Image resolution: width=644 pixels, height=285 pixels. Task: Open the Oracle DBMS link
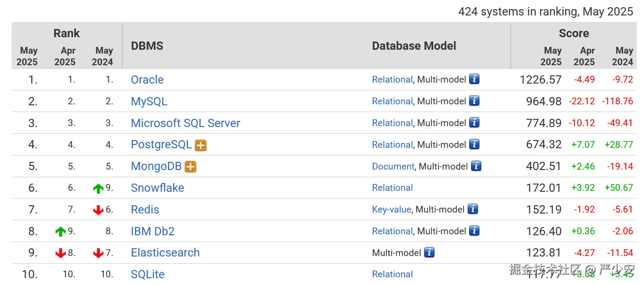(x=147, y=80)
